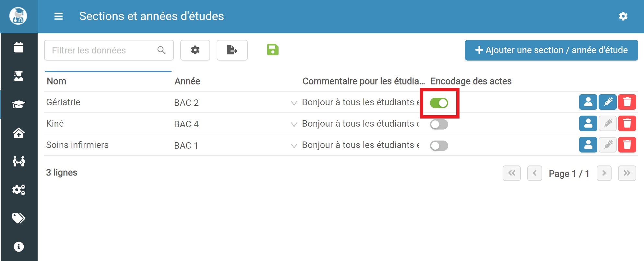Select the tags icon in the sidebar

click(x=19, y=218)
